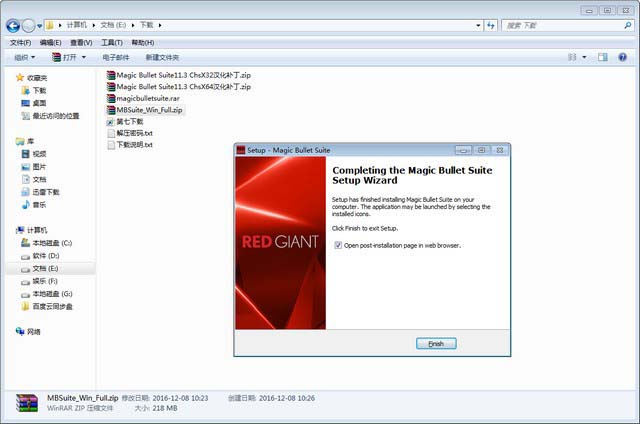Open the 工具(T) menu
Image resolution: width=640 pixels, height=424 pixels.
(x=112, y=42)
